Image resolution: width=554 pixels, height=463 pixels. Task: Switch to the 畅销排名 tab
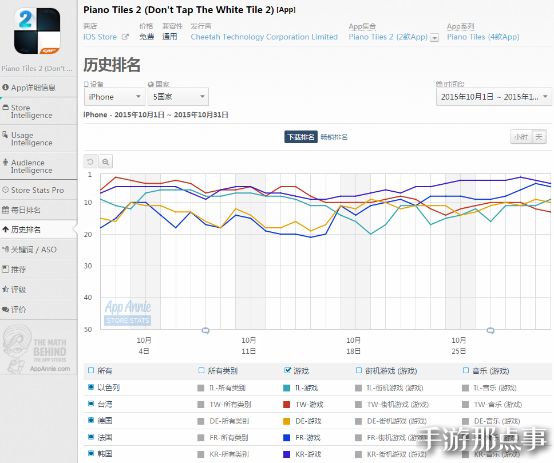pyautogui.click(x=334, y=137)
